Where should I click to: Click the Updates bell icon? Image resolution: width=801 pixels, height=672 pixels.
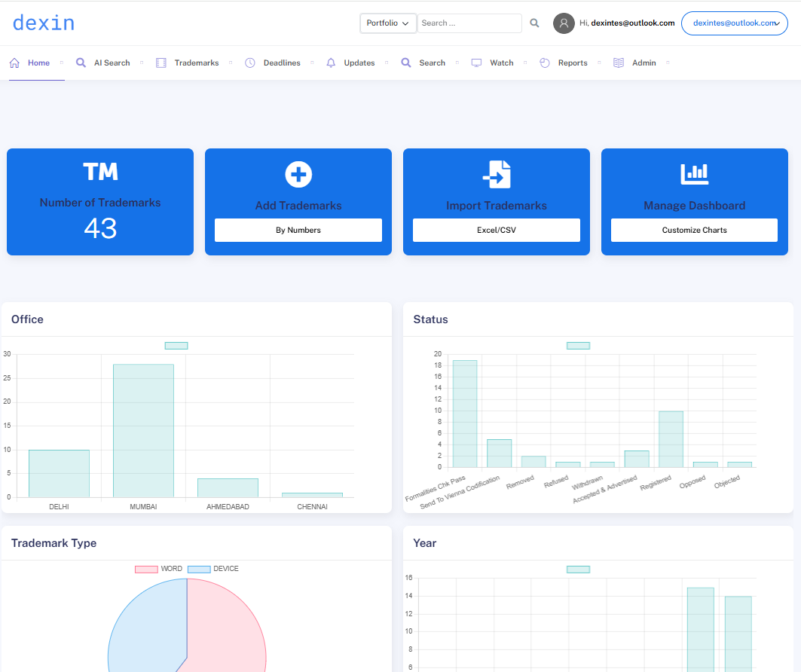[x=331, y=63]
